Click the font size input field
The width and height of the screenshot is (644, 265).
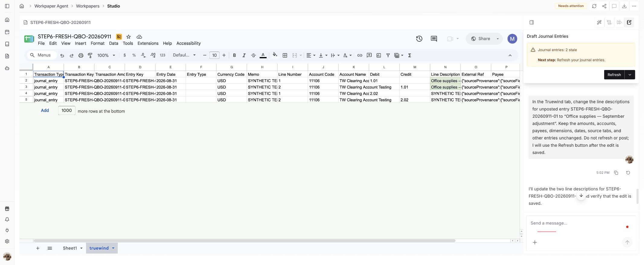[214, 55]
